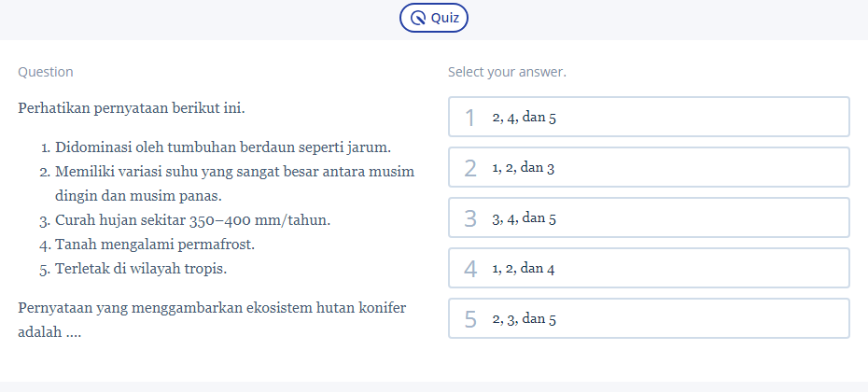Viewport: 868px width, 392px height.
Task: Click the large number 4 answer marker
Action: [x=470, y=269]
